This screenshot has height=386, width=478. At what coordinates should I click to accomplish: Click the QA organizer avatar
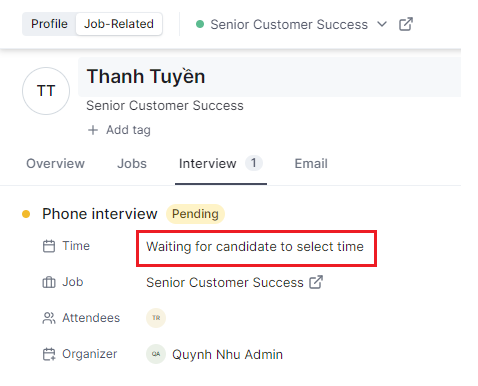coord(156,354)
